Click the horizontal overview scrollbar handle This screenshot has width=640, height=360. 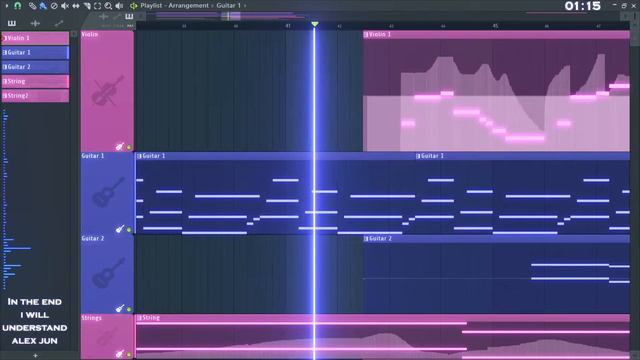pyautogui.click(x=231, y=16)
